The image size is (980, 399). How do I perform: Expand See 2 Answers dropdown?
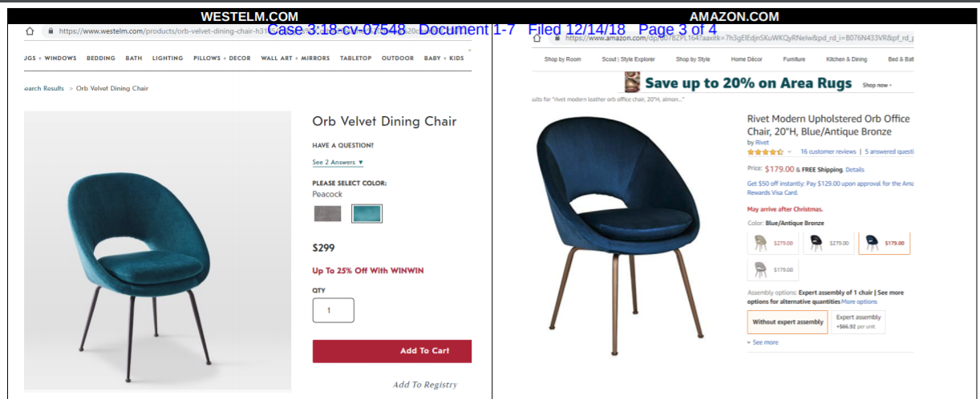[338, 163]
